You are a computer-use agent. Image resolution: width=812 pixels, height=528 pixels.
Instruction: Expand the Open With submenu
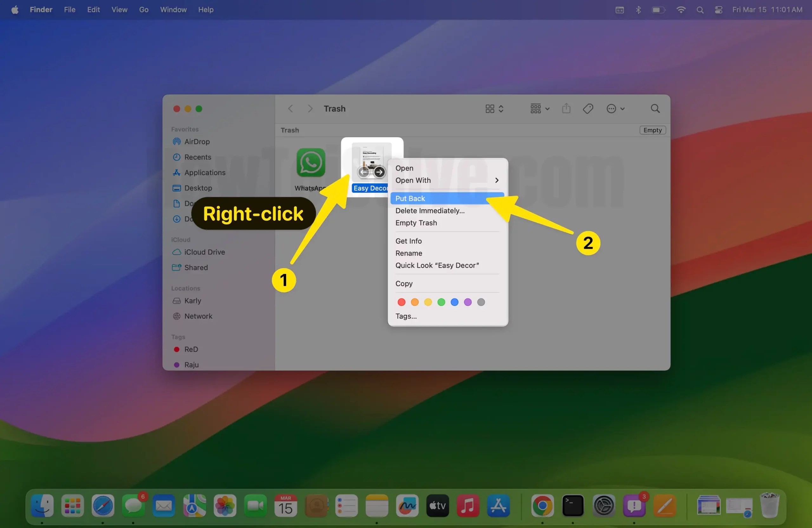pos(497,180)
